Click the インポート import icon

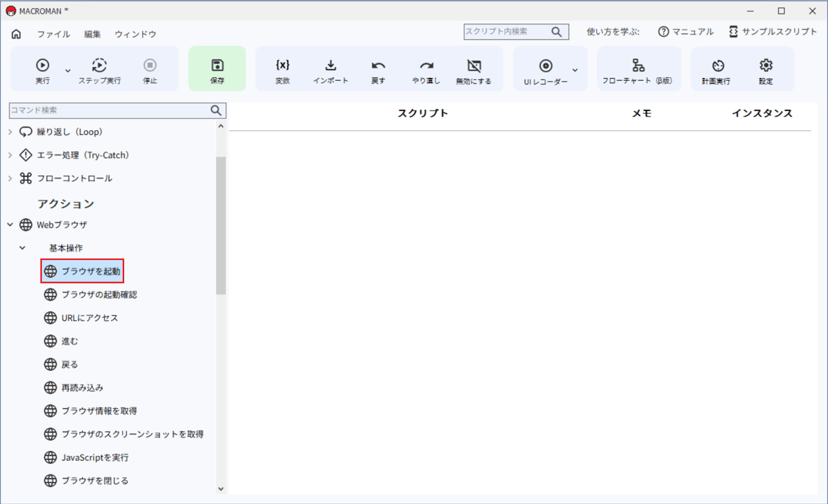point(331,65)
